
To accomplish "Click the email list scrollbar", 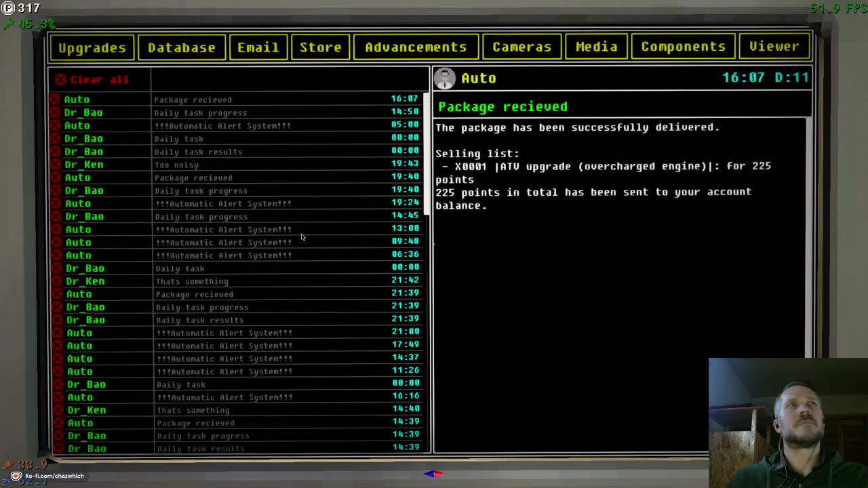I will [x=427, y=155].
